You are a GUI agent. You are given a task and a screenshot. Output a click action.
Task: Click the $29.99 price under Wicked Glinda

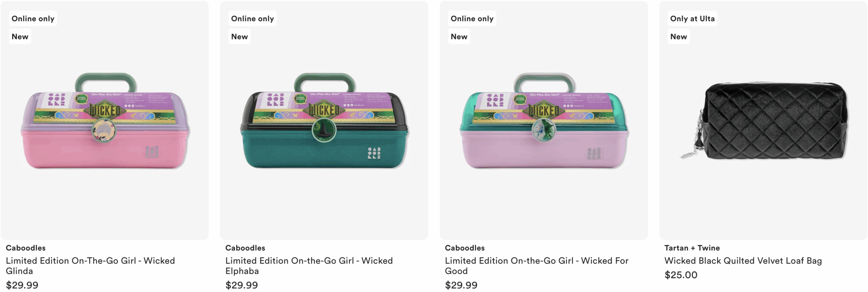coord(22,285)
